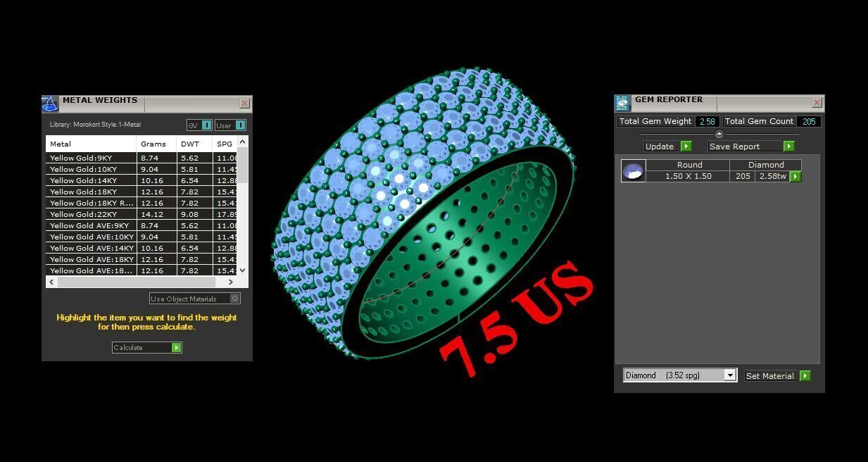Click the horizontal scroll right arrow
868x462 pixels.
[x=230, y=282]
